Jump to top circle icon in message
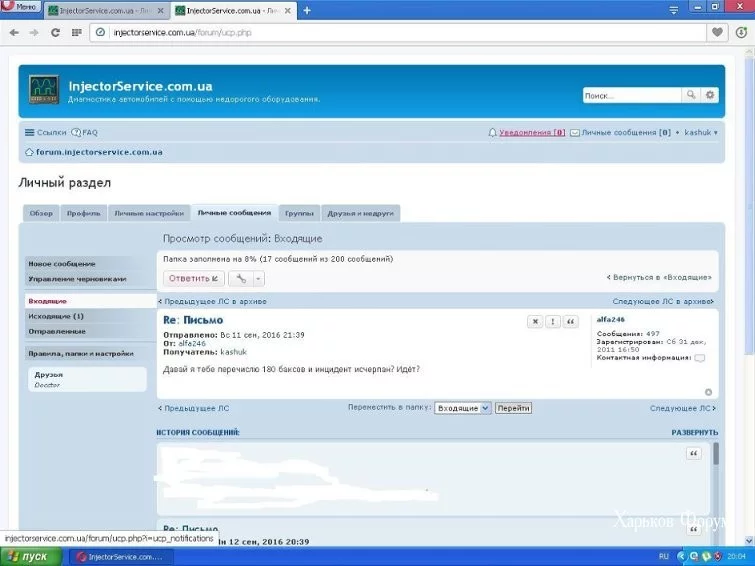The width and height of the screenshot is (755, 566). [708, 392]
